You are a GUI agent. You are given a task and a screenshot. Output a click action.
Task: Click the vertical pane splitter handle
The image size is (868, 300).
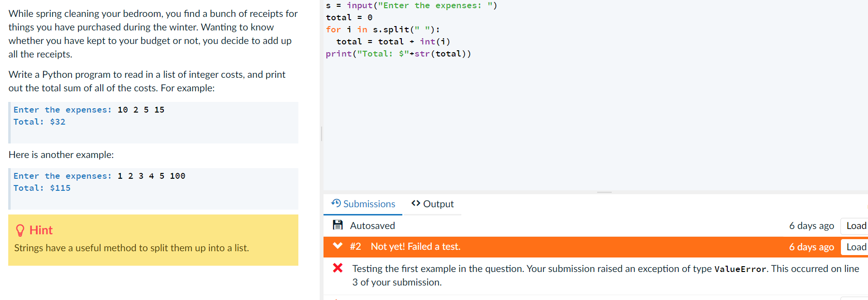[322, 134]
